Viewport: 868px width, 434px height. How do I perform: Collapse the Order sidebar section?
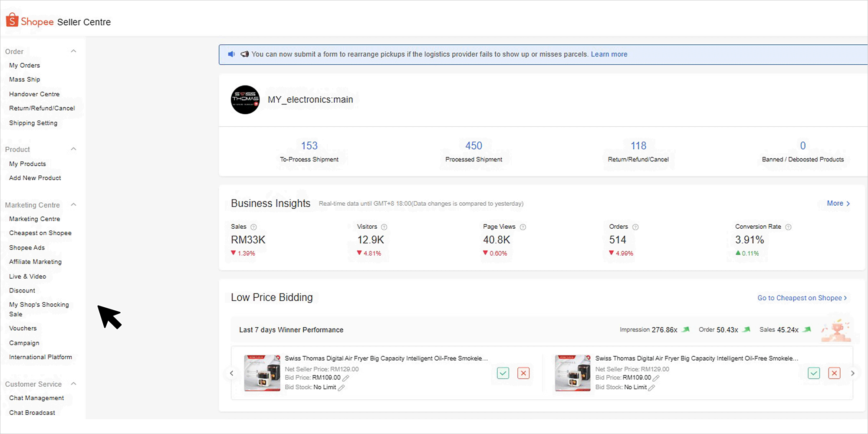[73, 51]
